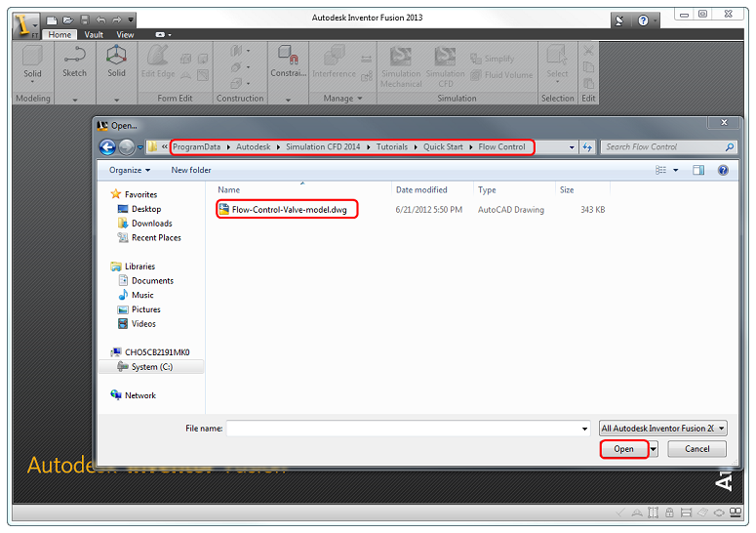The height and width of the screenshot is (533, 756).
Task: Open the Inventor Fusion application menu logo
Action: tap(24, 25)
